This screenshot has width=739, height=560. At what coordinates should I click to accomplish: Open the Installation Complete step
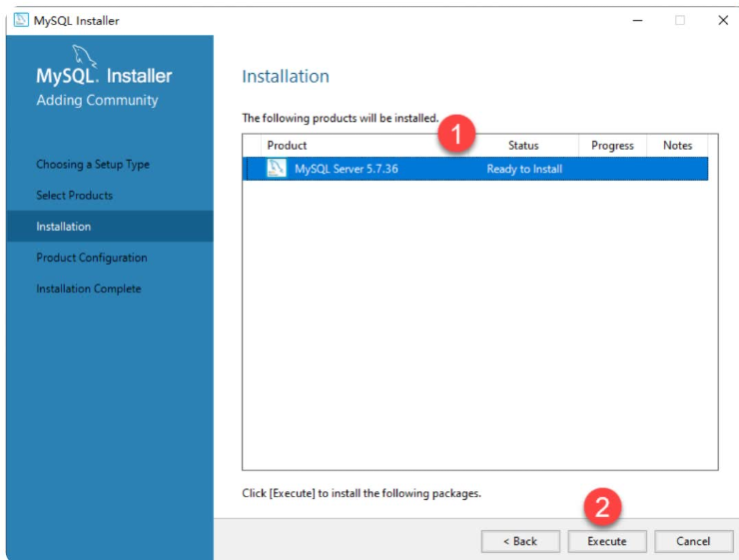pos(89,288)
